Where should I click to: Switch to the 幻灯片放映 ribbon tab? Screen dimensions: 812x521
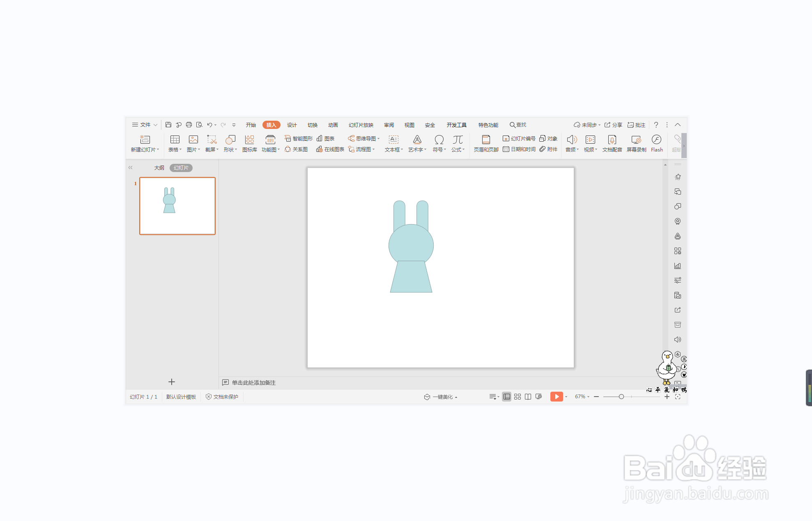(x=361, y=125)
